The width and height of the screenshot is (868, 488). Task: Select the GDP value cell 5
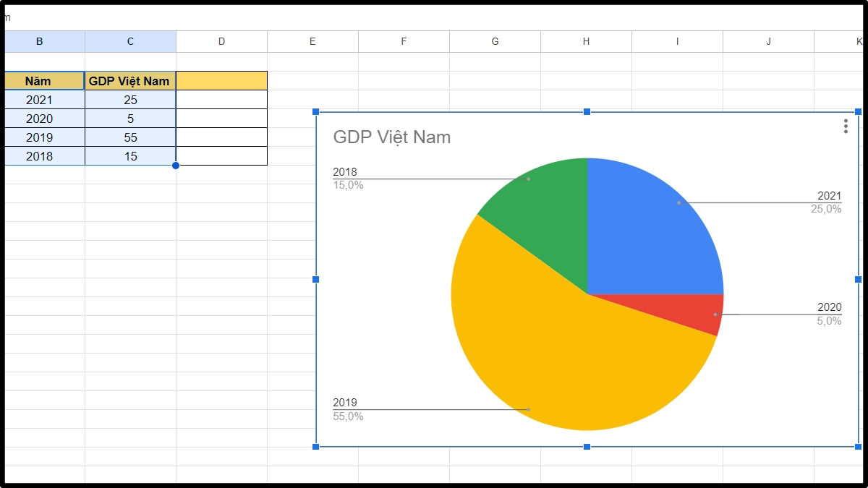(x=130, y=119)
